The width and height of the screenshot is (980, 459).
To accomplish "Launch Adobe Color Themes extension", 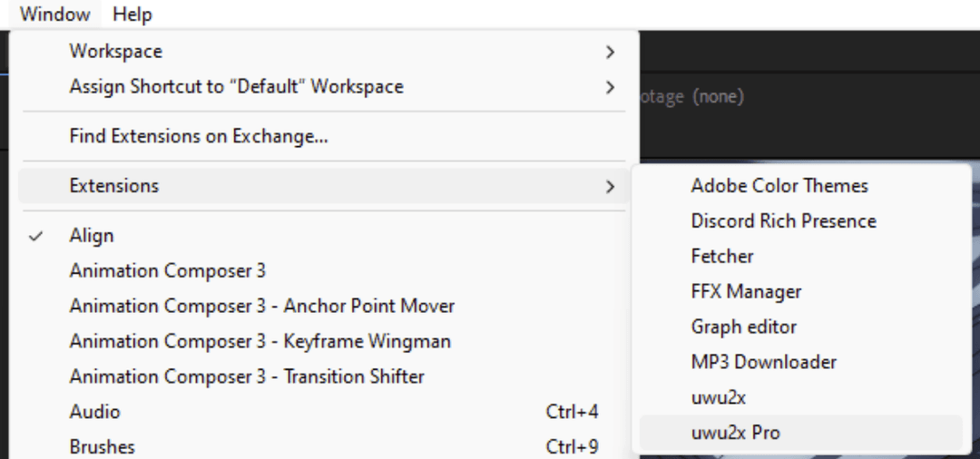I will 779,186.
